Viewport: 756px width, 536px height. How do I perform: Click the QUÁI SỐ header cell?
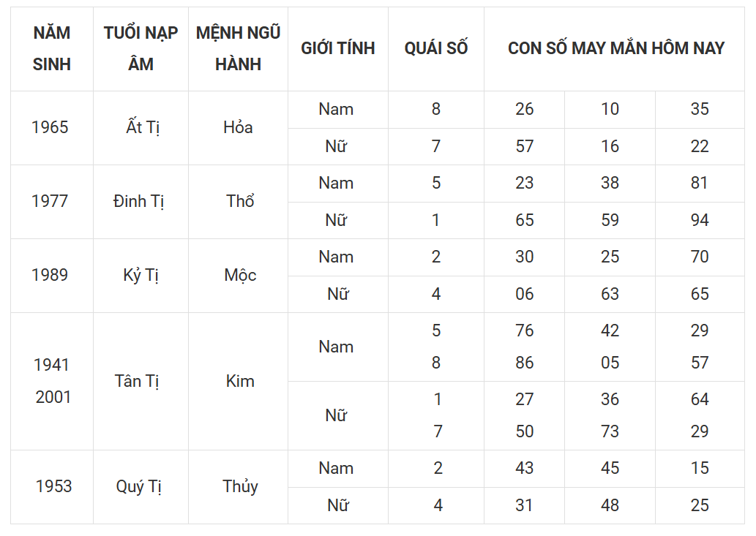click(436, 49)
